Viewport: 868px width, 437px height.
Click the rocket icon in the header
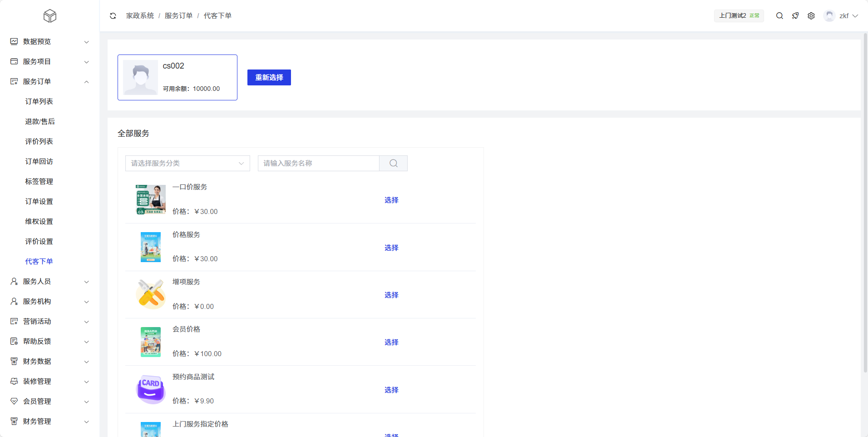795,16
